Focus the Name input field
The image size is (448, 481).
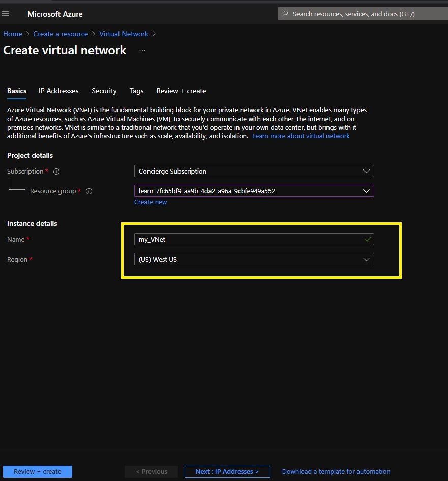coord(254,239)
